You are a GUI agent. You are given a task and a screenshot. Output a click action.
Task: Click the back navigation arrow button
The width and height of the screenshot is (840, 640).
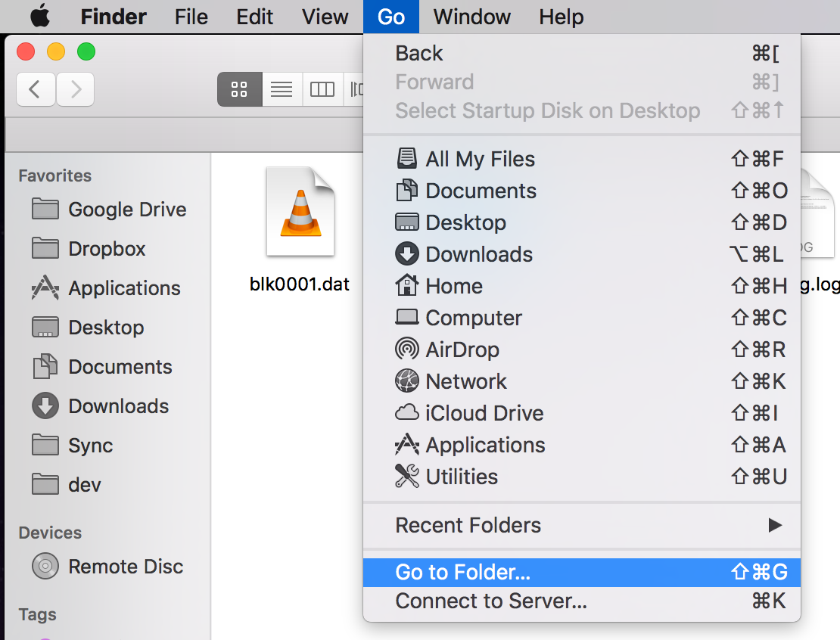pos(35,90)
